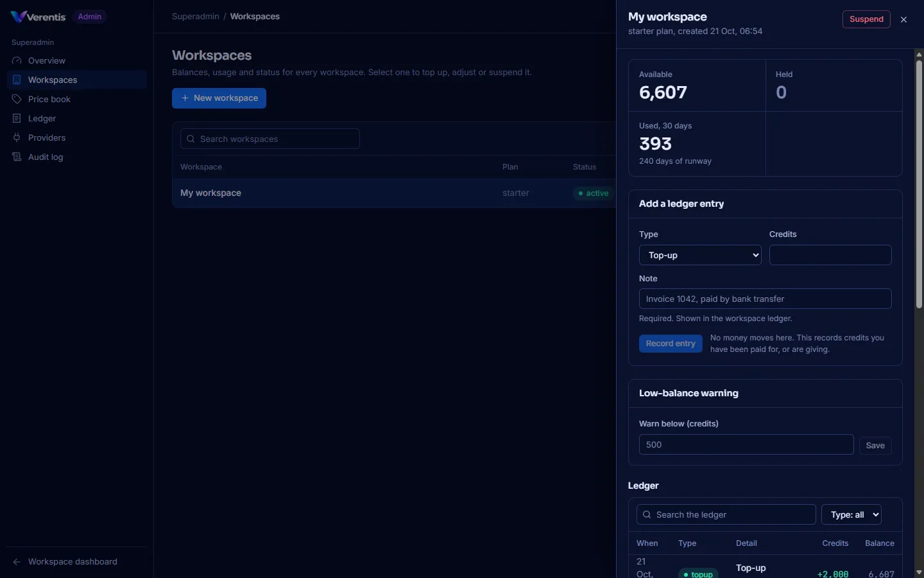The image size is (924, 578).
Task: Click the Held value 0
Action: (x=781, y=92)
